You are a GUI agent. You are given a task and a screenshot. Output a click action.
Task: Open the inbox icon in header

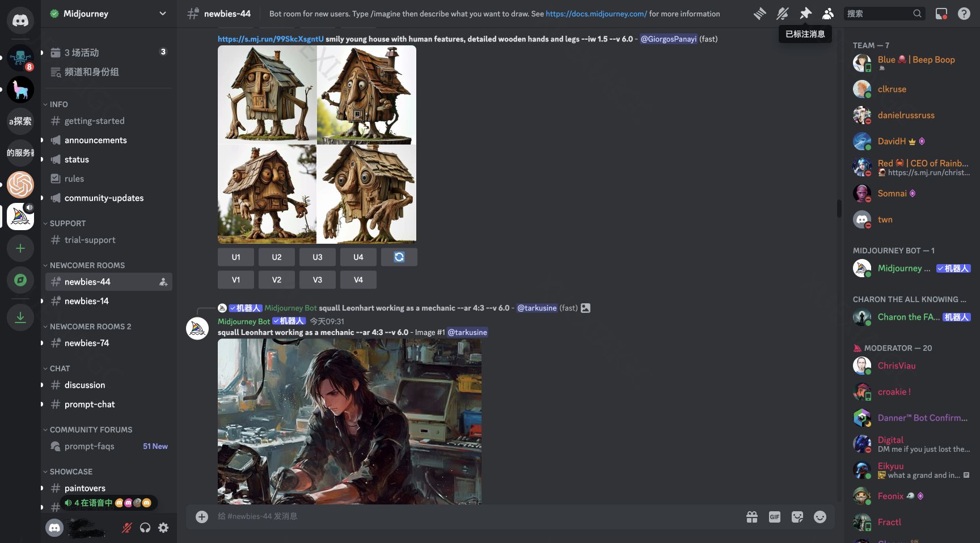click(941, 14)
